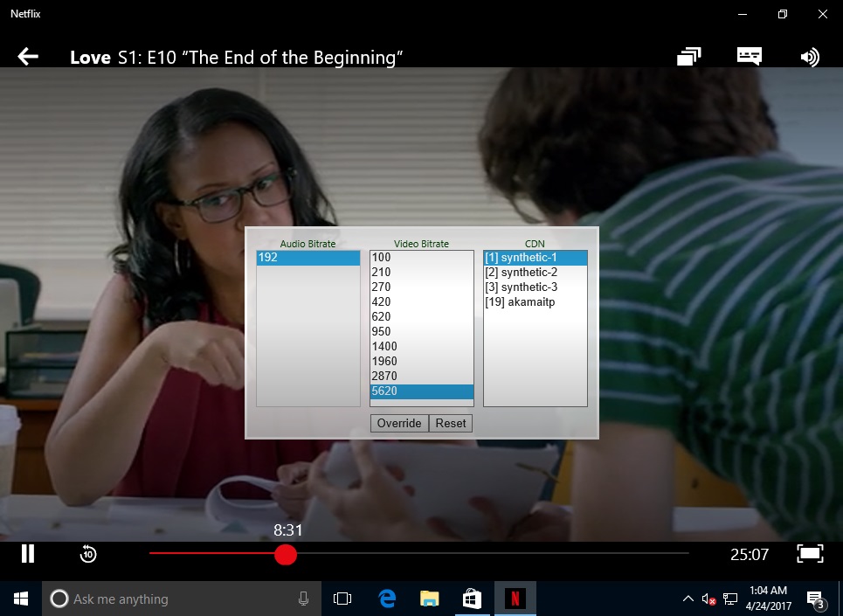Open the network tray icon
The width and height of the screenshot is (843, 616).
(x=730, y=599)
